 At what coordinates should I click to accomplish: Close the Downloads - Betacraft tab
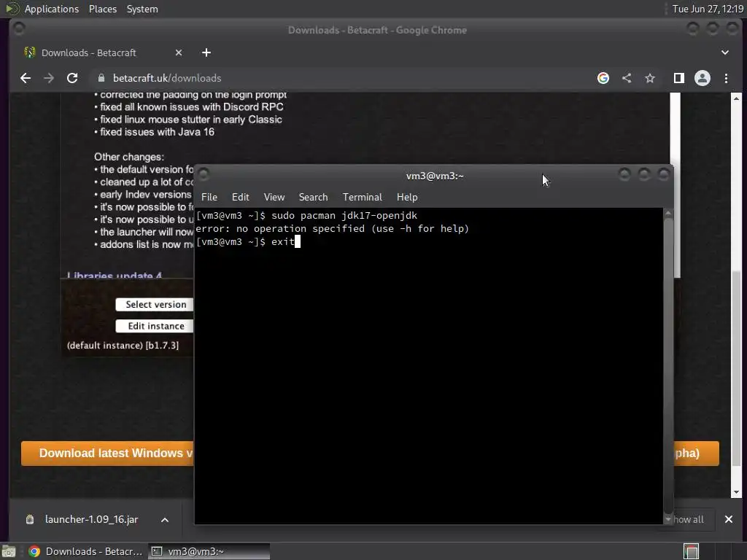pos(179,52)
